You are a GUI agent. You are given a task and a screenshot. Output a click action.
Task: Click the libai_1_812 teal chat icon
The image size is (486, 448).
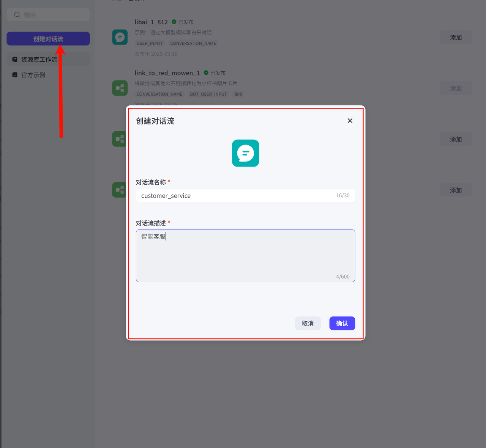120,37
